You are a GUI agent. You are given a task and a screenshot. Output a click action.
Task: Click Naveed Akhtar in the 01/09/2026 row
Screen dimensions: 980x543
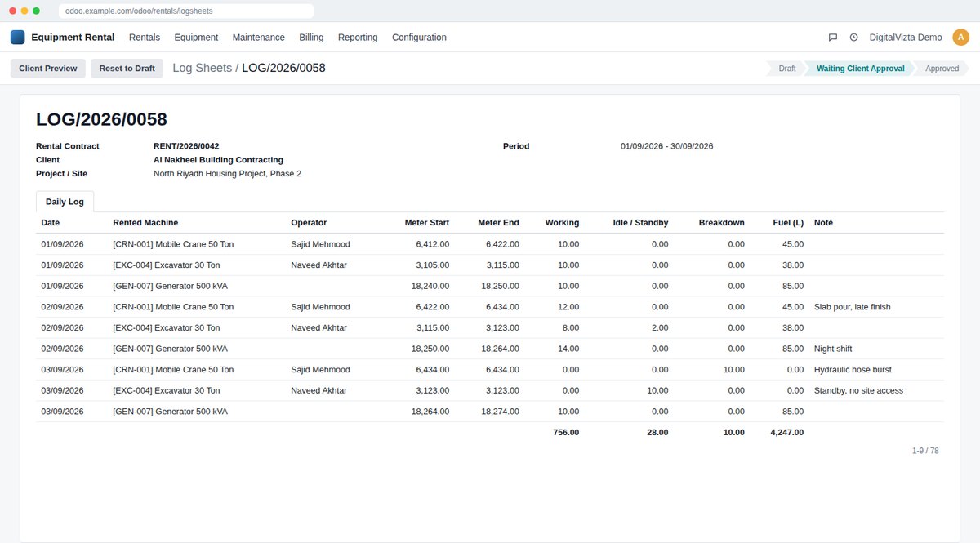click(x=318, y=265)
